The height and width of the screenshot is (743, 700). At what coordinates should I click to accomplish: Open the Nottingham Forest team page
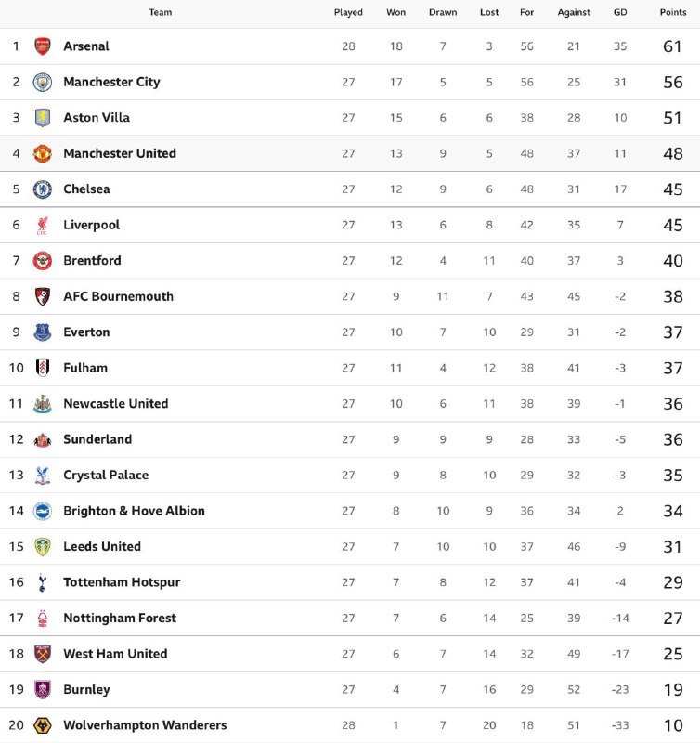coord(119,619)
